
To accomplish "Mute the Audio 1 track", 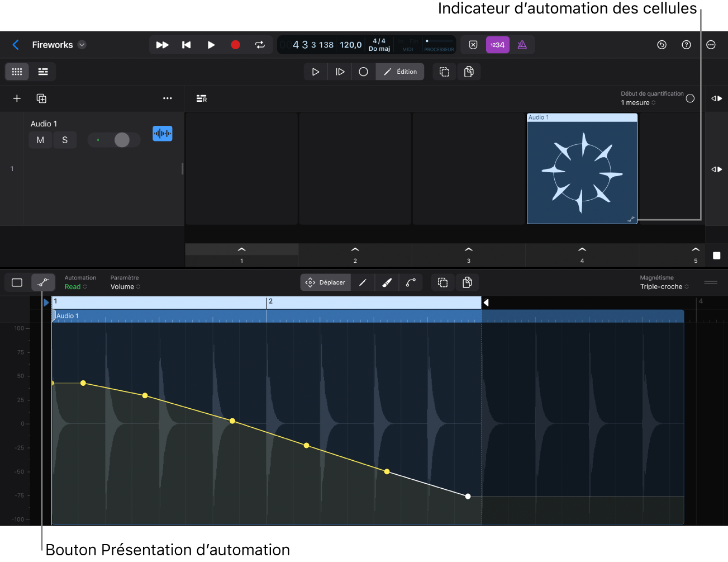I will (40, 140).
